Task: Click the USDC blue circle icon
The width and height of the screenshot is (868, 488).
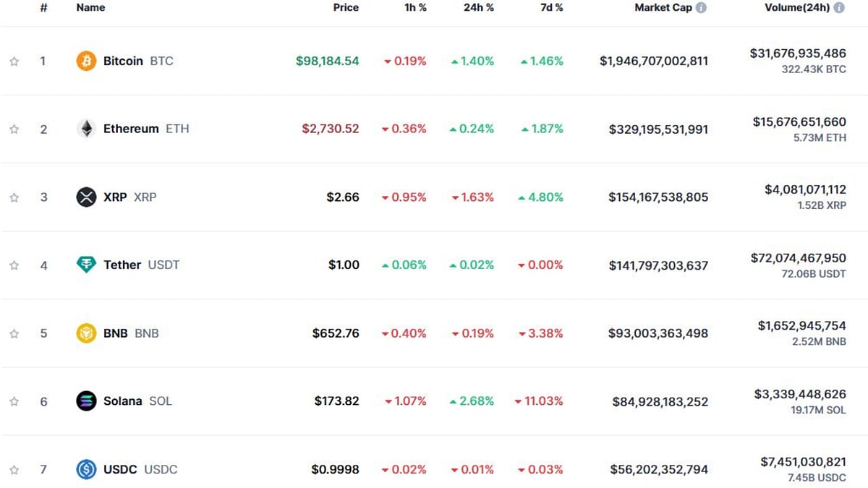Action: (86, 469)
